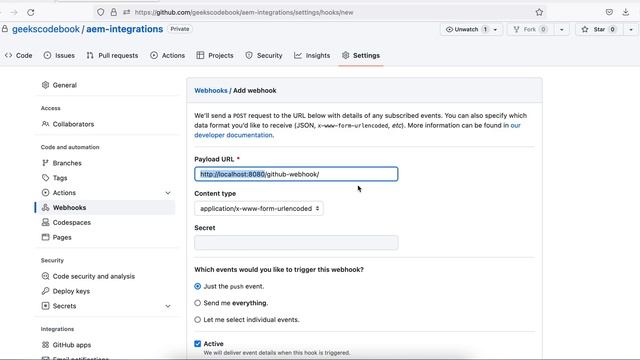Click the padlock site security icon

pyautogui.click(x=113, y=12)
